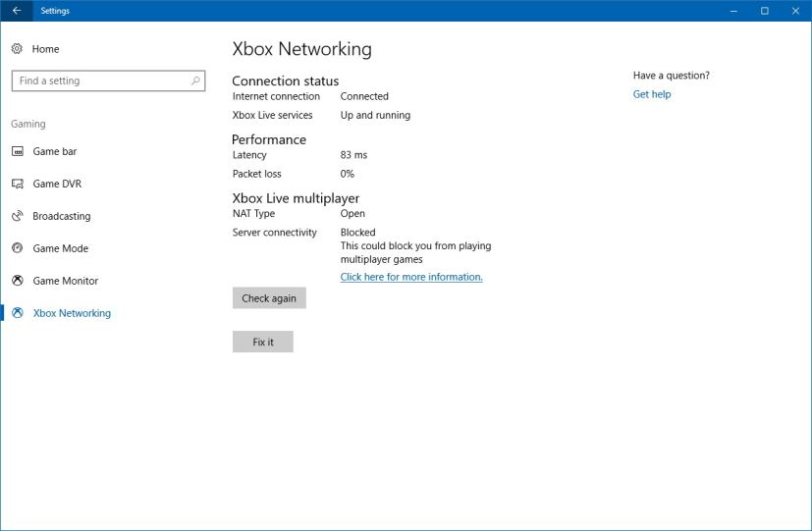This screenshot has height=531, width=812.
Task: Open the Home settings page
Action: pos(45,49)
